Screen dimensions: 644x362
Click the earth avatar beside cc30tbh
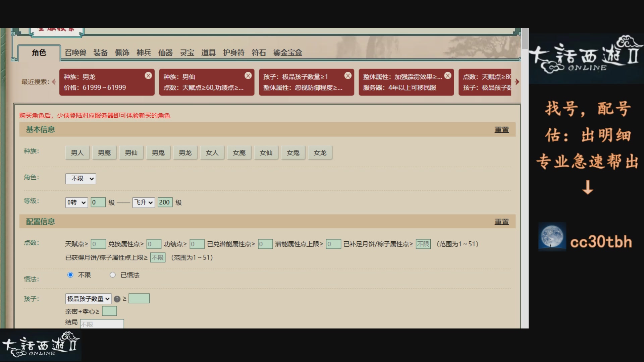coord(552,237)
